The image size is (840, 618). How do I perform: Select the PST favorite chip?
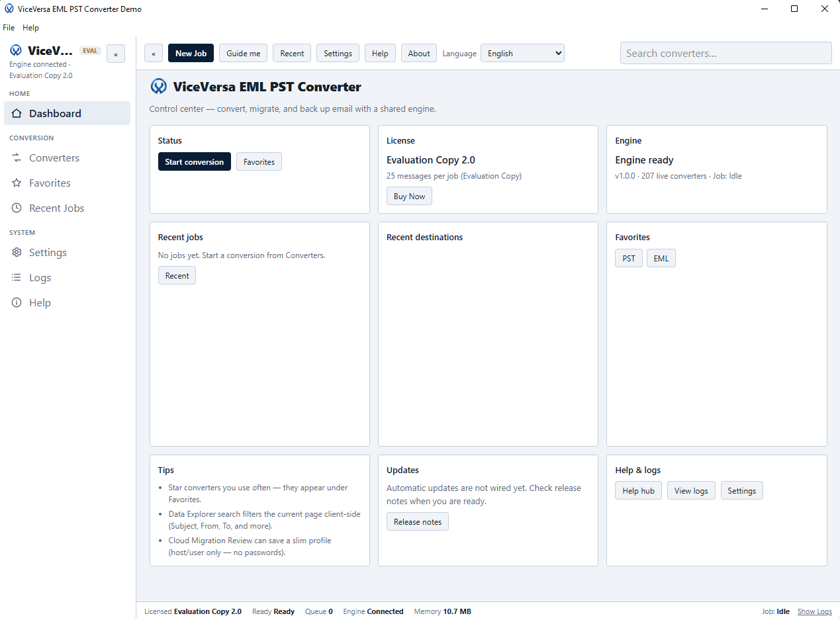pyautogui.click(x=629, y=258)
